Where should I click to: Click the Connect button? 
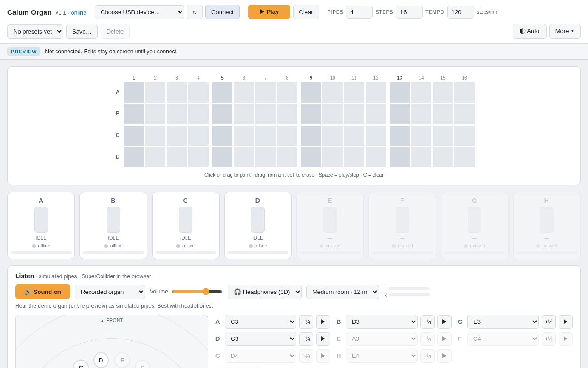222,12
